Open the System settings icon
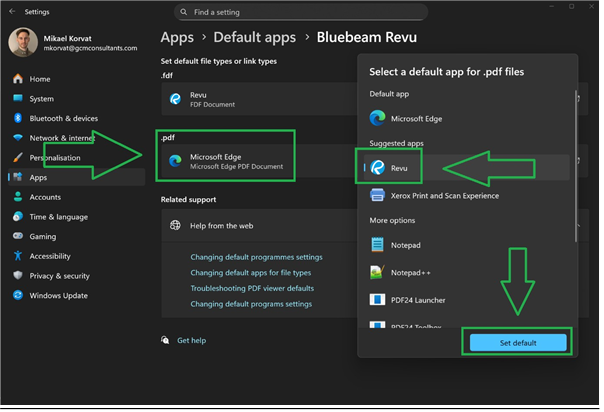604x412 pixels. (18, 98)
